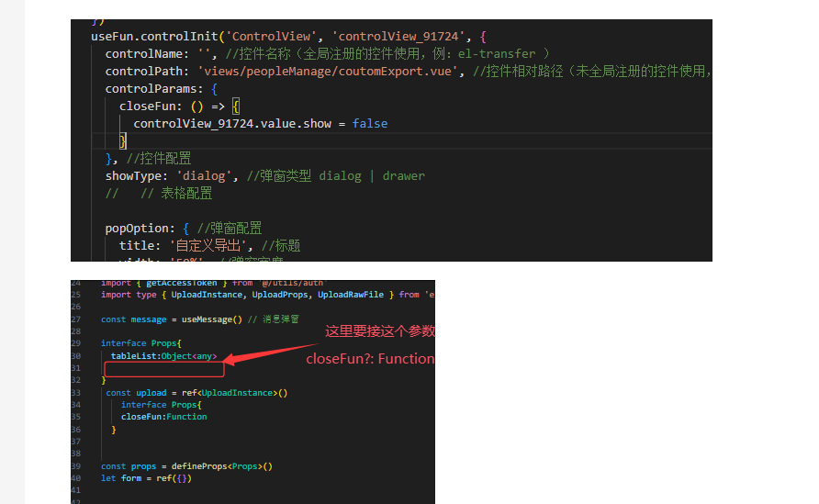The width and height of the screenshot is (819, 504).
Task: Click the 'let form = ref({})' line
Action: 146,477
